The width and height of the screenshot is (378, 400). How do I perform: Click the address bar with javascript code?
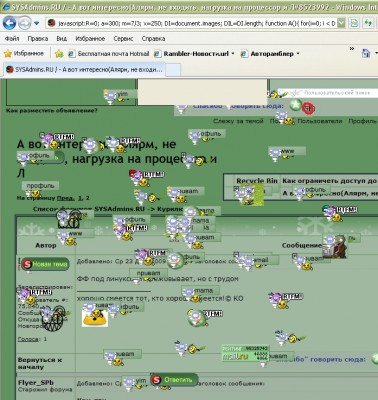click(196, 23)
